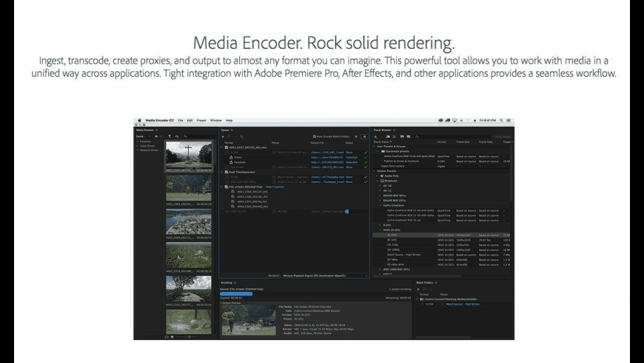644x363 pixels.
Task: Expand Favorites in Media Browser
Action: click(138, 141)
